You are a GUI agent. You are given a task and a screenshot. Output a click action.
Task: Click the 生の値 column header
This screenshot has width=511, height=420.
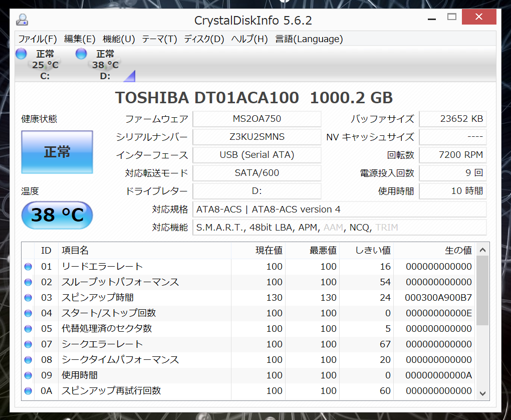coord(458,250)
